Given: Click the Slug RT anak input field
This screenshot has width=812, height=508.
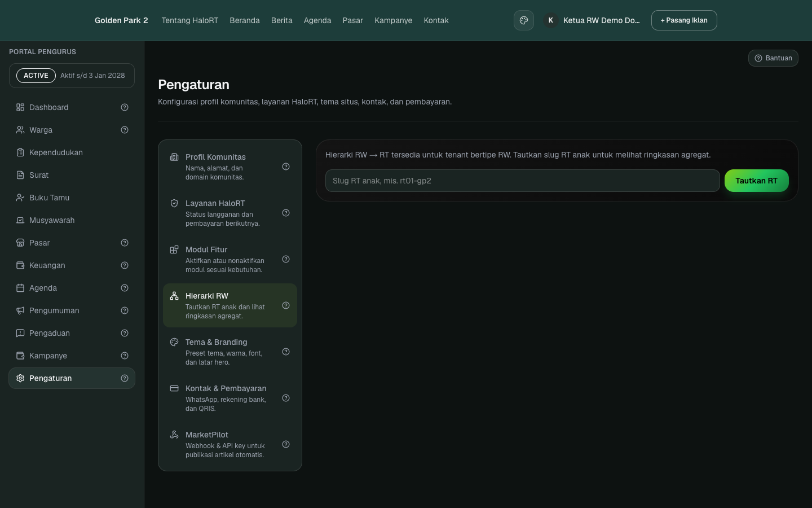Looking at the screenshot, I should coord(523,181).
